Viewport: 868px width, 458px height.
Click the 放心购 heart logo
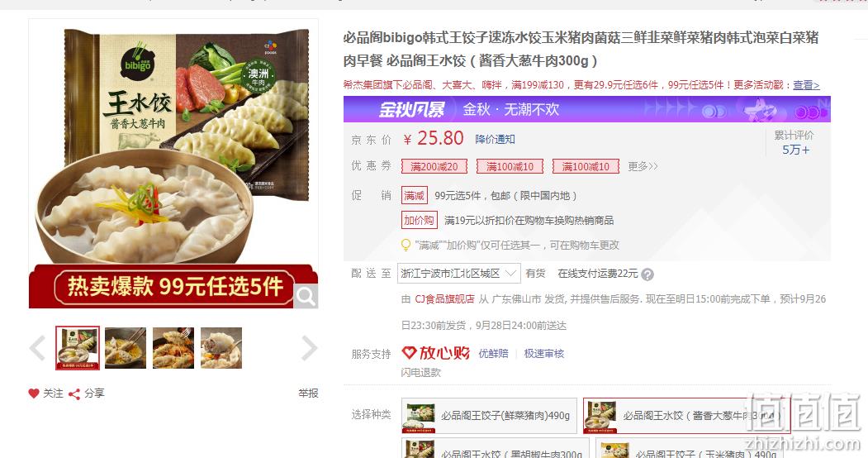pyautogui.click(x=436, y=353)
